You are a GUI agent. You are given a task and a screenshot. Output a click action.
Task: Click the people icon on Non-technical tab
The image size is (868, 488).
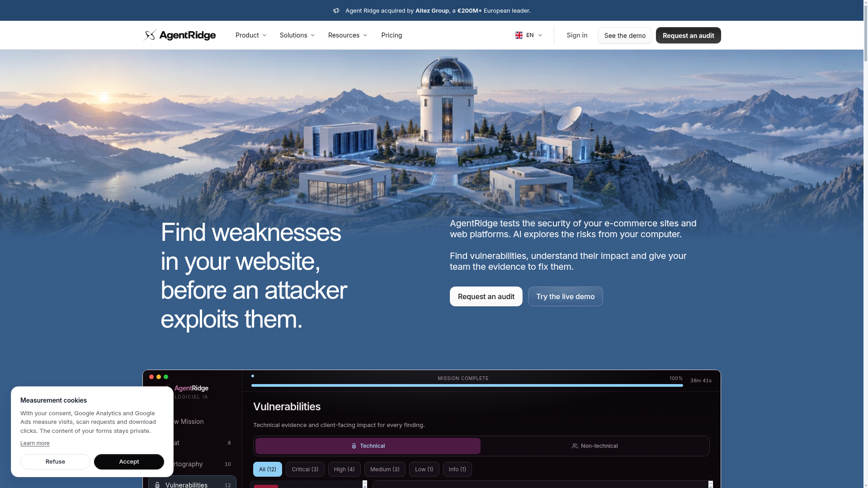coord(575,446)
